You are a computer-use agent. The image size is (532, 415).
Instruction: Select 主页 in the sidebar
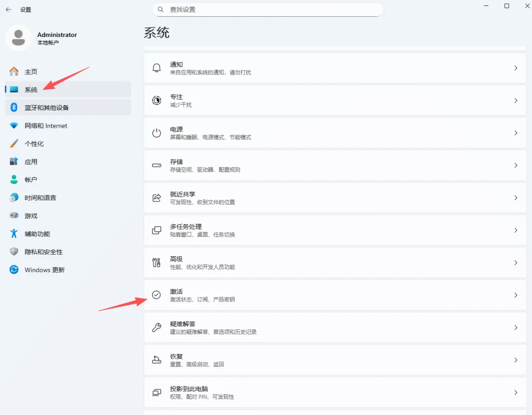coord(68,71)
